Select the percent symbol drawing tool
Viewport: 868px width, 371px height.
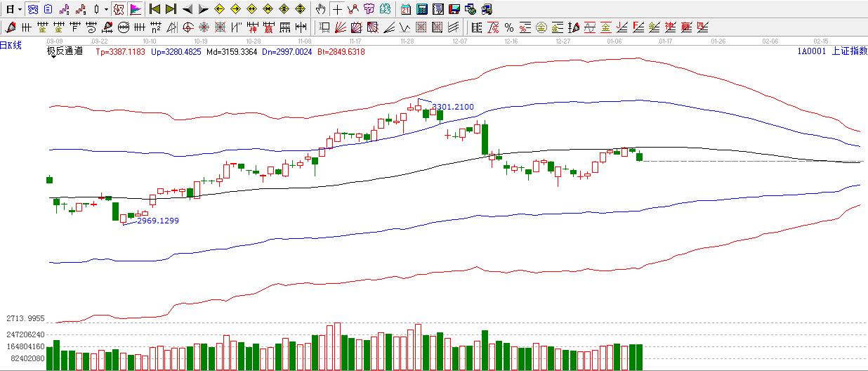pyautogui.click(x=509, y=27)
